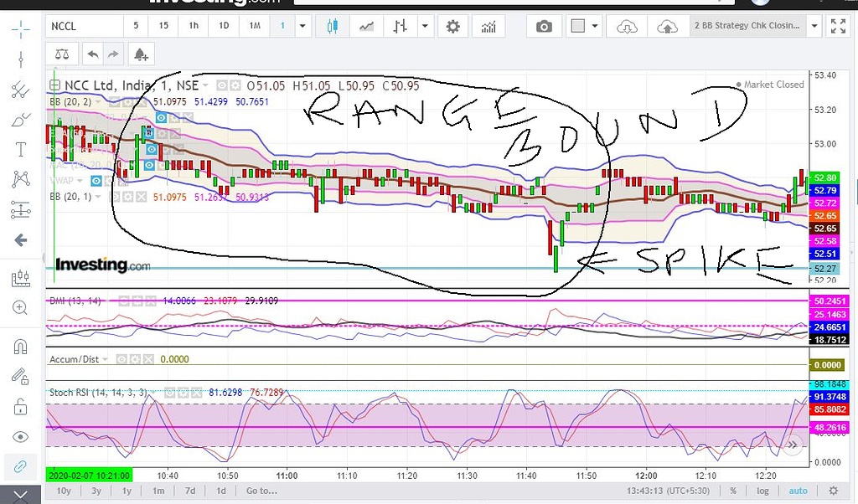
Task: Expand the bar style dropdown arrow
Action: (426, 26)
